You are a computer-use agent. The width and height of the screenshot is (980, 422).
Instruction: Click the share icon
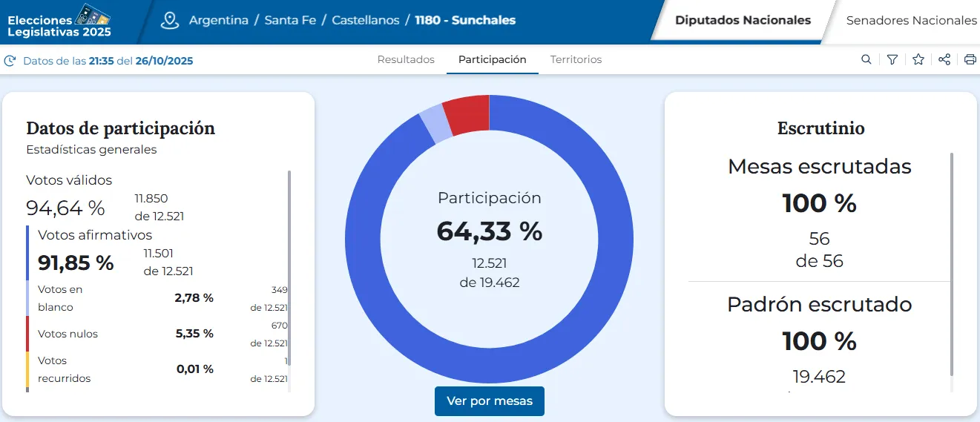click(x=944, y=60)
